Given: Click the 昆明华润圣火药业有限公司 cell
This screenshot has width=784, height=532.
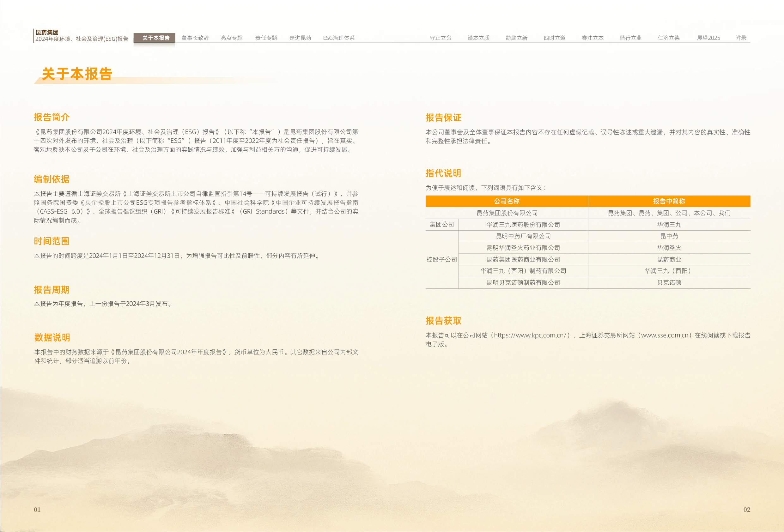Looking at the screenshot, I should pyautogui.click(x=523, y=248).
